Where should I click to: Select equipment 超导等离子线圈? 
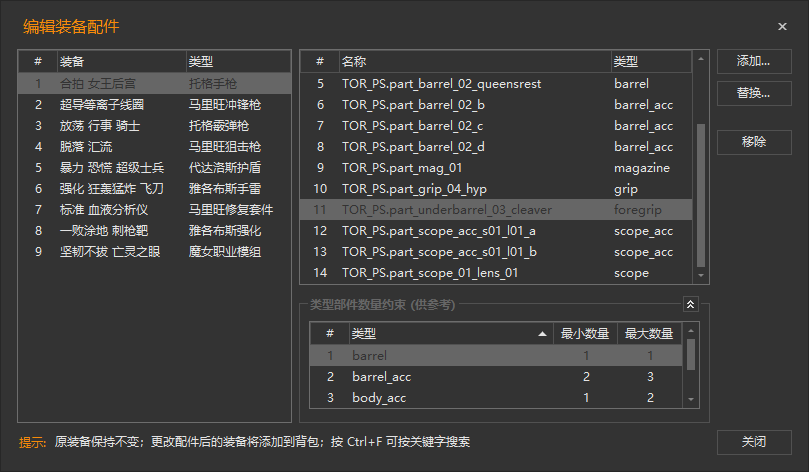click(x=101, y=104)
